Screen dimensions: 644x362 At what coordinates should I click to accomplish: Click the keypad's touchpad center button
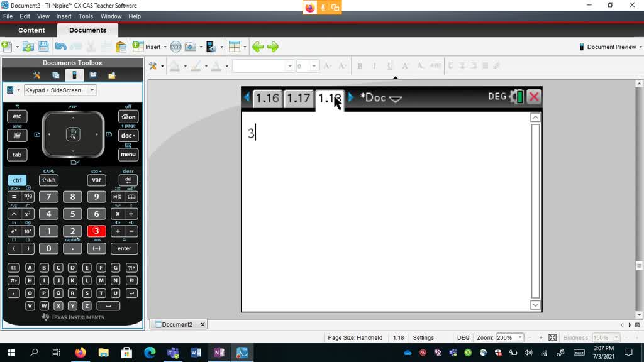pos(73,134)
